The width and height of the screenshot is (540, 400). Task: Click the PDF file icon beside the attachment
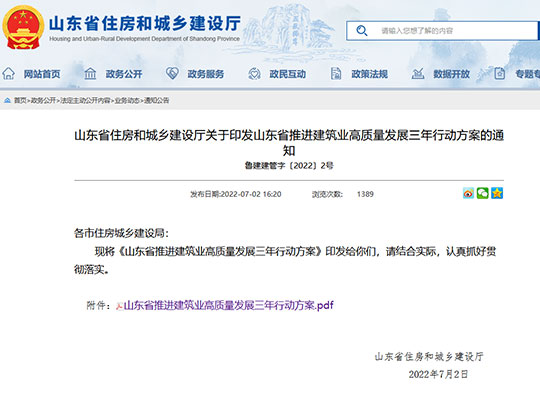[x=120, y=306]
